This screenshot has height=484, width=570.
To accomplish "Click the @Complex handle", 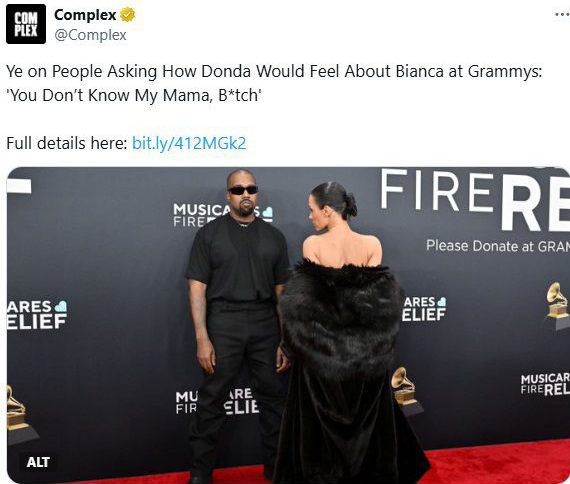I will (90, 35).
